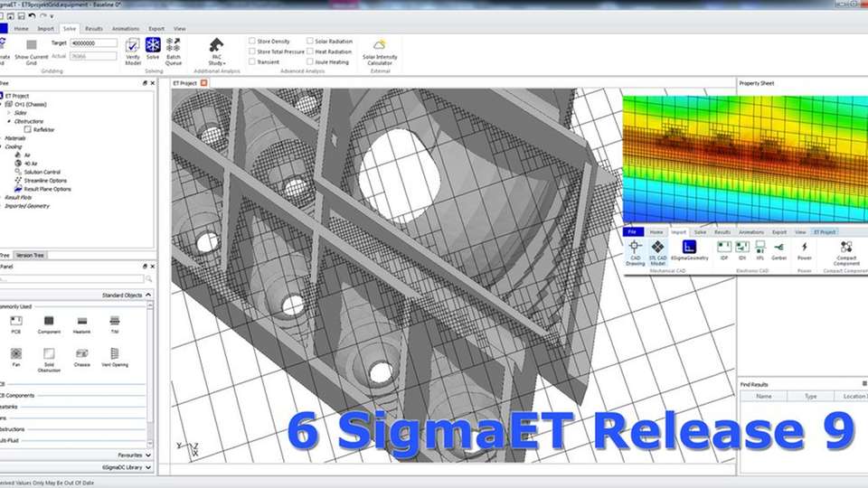Open the File tab in inset ribbon
Viewport: 868px width, 488px height.
tap(632, 232)
